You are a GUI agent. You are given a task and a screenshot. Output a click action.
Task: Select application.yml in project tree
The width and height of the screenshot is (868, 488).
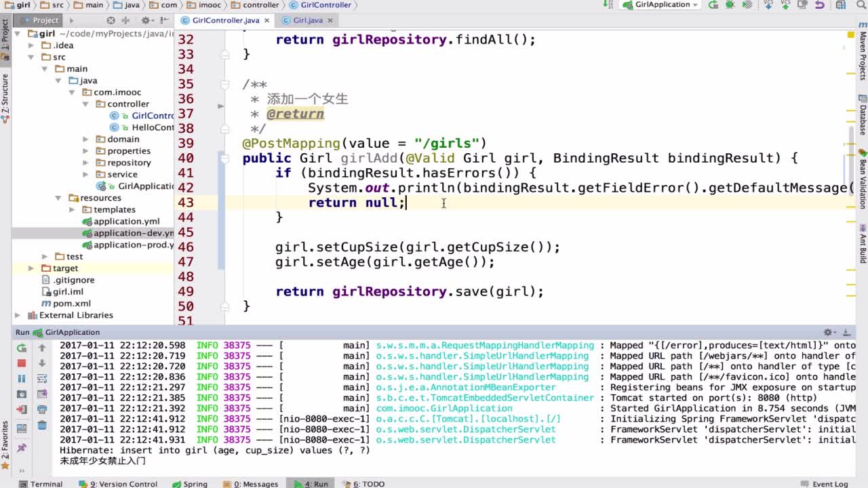121,221
